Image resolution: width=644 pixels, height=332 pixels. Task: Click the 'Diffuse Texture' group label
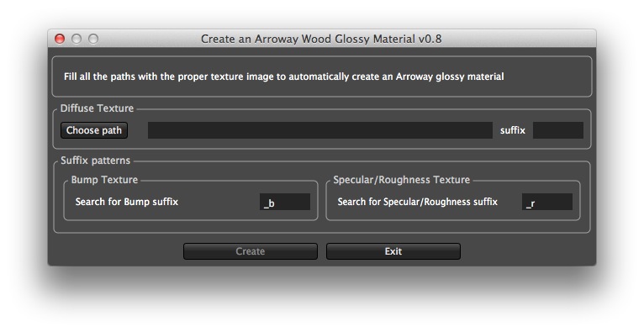(97, 108)
